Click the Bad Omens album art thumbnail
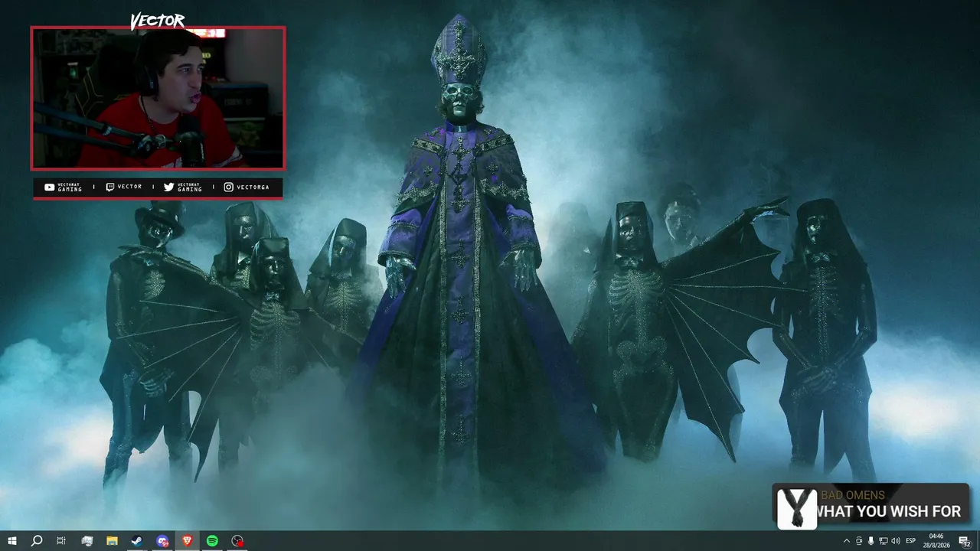The image size is (980, 551). (796, 508)
